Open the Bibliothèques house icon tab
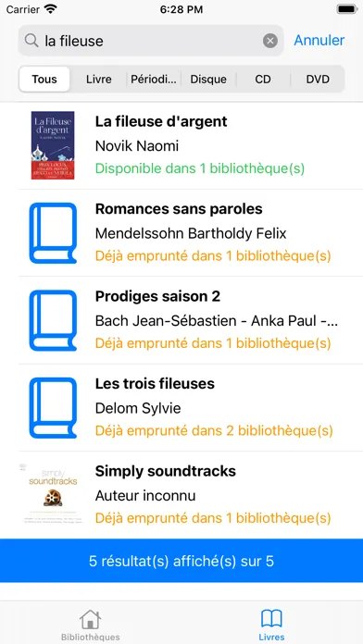The width and height of the screenshot is (363, 644). (91, 625)
